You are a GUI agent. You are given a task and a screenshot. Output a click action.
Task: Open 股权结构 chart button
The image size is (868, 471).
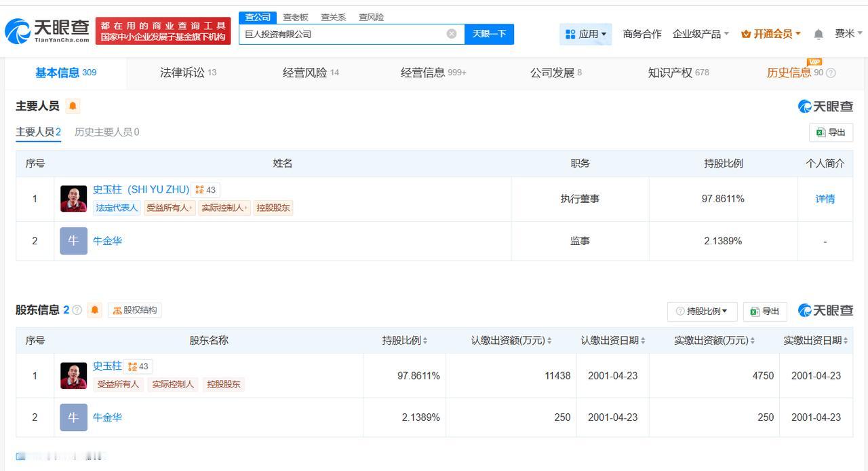coord(135,310)
